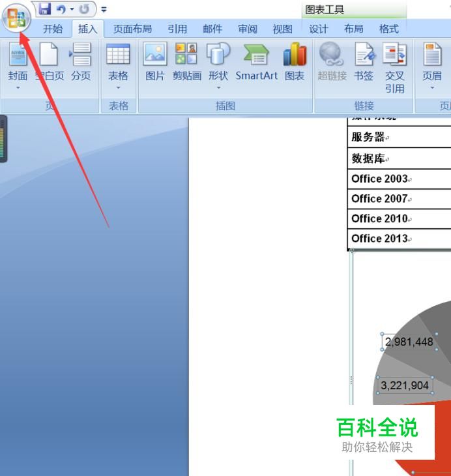Open the 视图 tab
Viewport: 451px width, 476px height.
283,29
